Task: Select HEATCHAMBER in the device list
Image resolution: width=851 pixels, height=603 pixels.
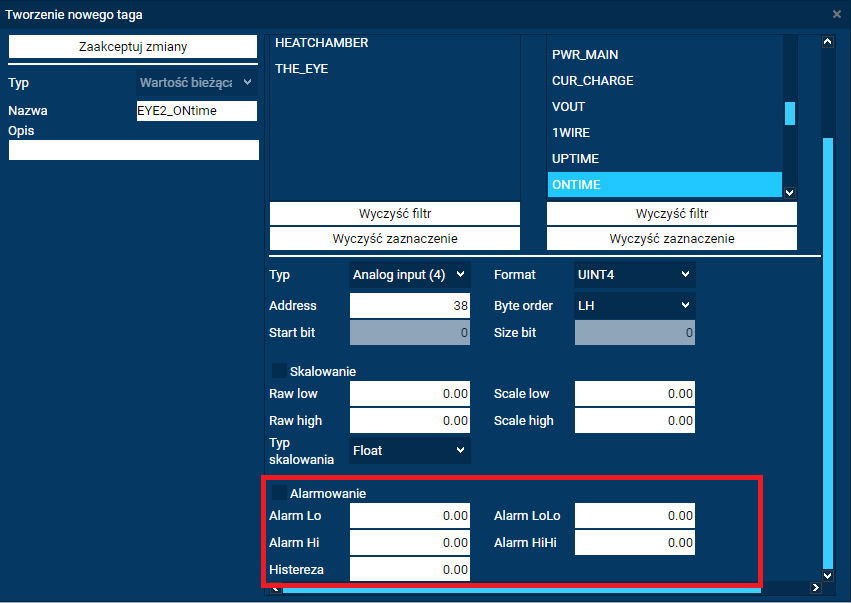Action: point(321,43)
